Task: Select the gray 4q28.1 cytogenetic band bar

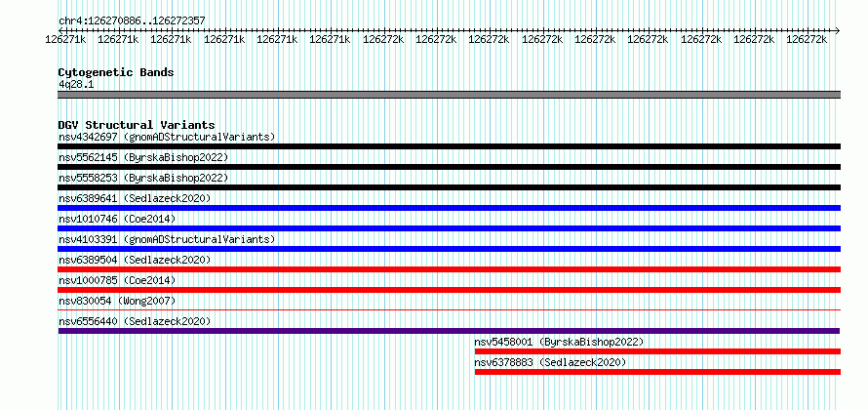Action: [x=449, y=95]
